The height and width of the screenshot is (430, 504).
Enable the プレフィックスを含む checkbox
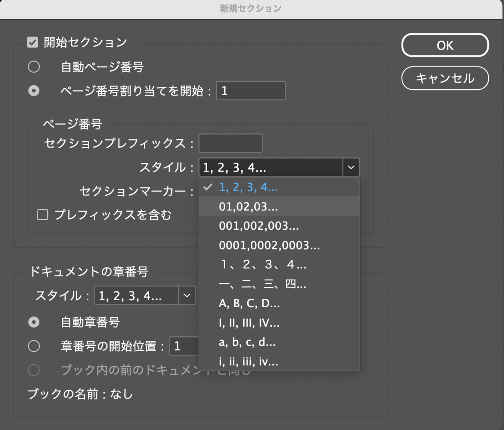coord(43,215)
